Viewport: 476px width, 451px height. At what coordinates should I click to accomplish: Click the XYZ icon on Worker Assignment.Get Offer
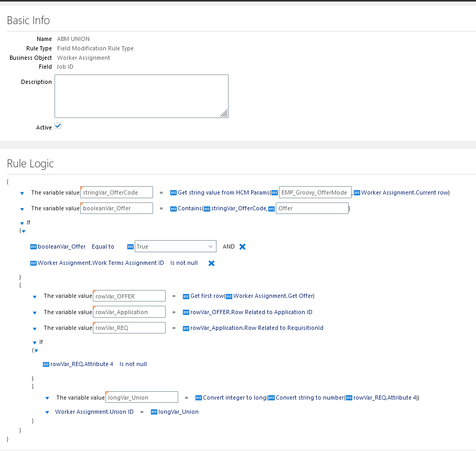pos(230,296)
